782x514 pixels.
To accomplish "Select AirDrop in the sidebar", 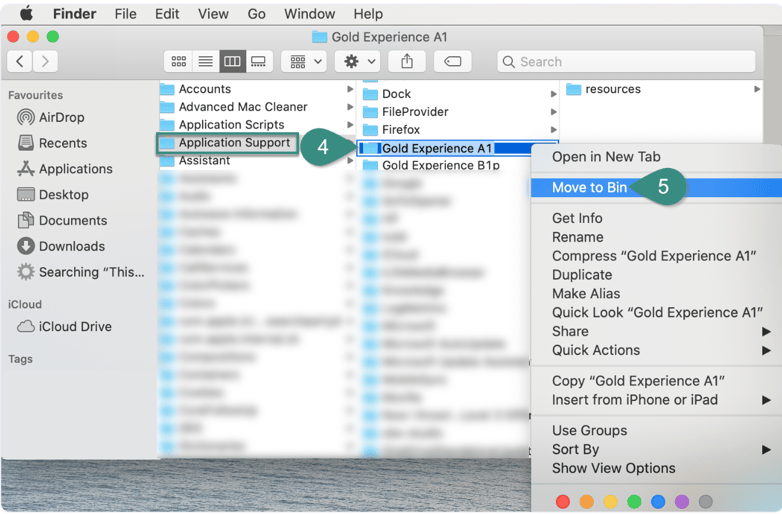I will [50, 117].
